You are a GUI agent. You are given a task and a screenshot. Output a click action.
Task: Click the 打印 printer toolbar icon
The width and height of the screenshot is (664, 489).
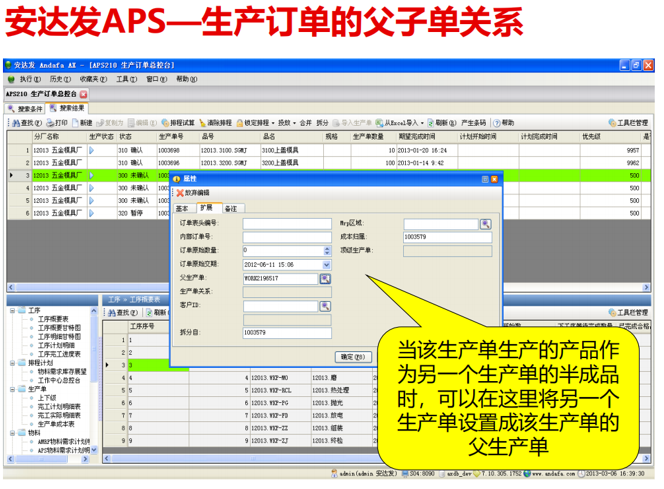click(50, 123)
